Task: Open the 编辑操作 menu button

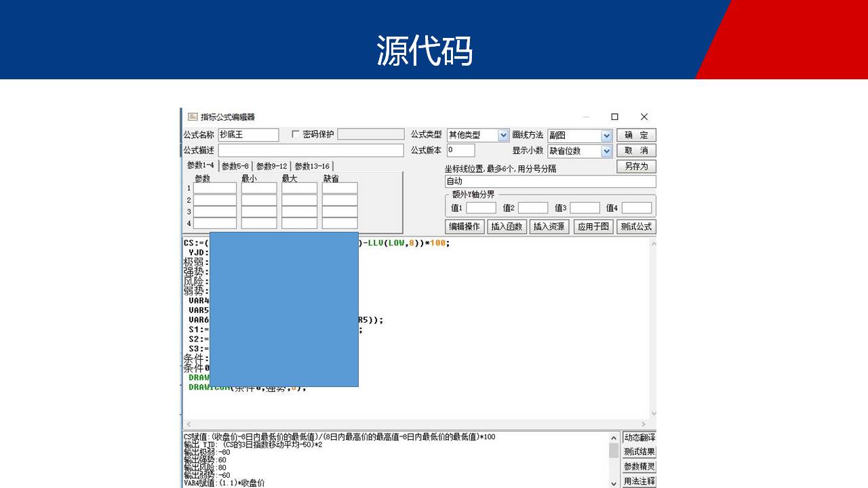Action: 465,226
